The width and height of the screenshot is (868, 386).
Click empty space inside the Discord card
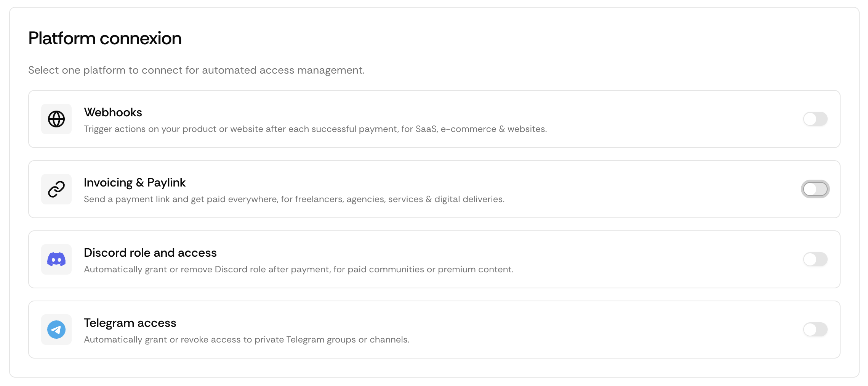coord(648,259)
